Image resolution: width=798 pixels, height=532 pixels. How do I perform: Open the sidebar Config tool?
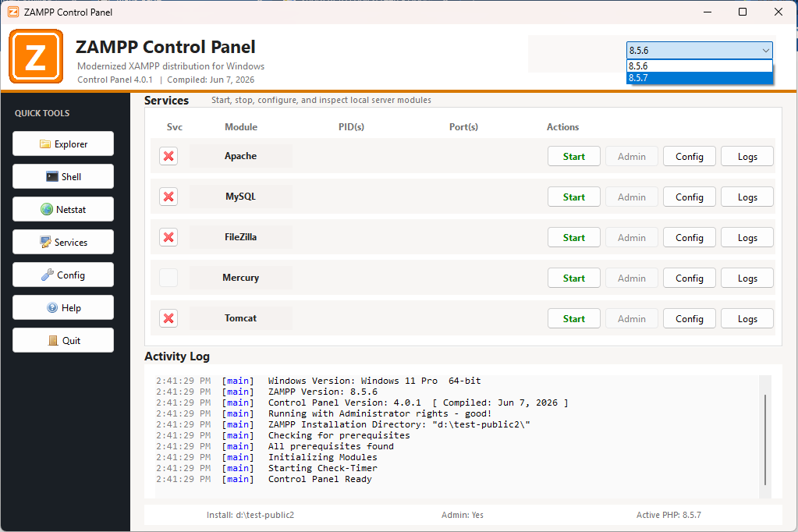(x=63, y=275)
